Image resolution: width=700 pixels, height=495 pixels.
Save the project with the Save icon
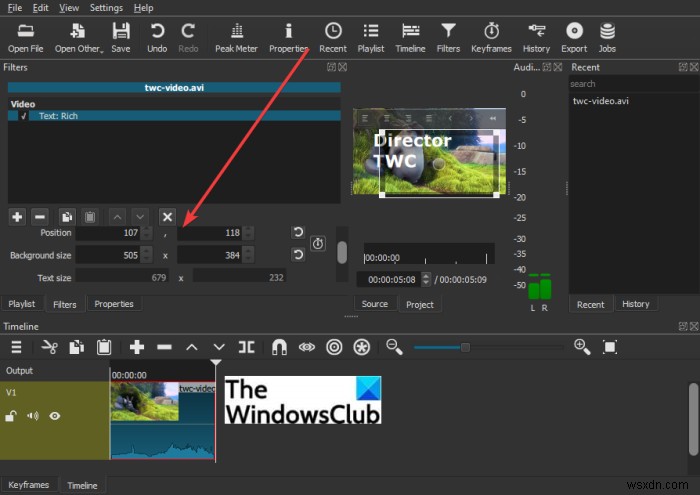[x=121, y=38]
